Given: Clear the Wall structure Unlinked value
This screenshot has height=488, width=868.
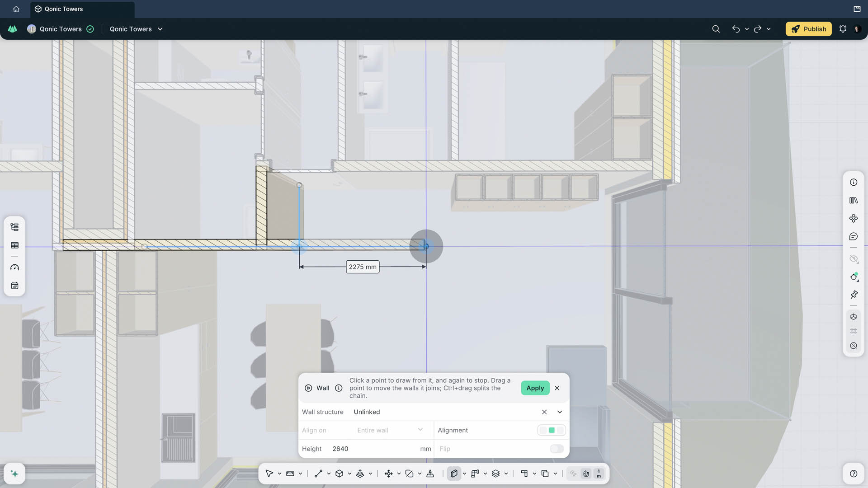Looking at the screenshot, I should [x=544, y=412].
